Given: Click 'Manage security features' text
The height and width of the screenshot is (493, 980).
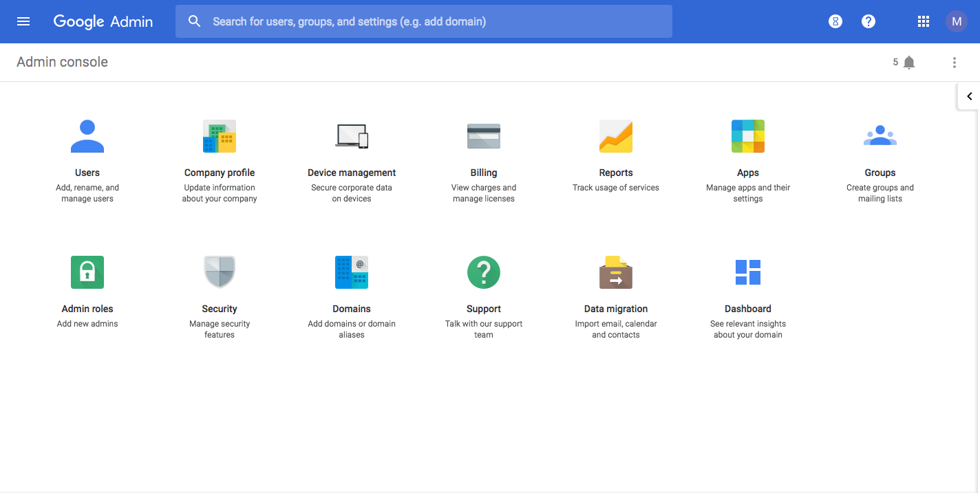Looking at the screenshot, I should pyautogui.click(x=220, y=329).
